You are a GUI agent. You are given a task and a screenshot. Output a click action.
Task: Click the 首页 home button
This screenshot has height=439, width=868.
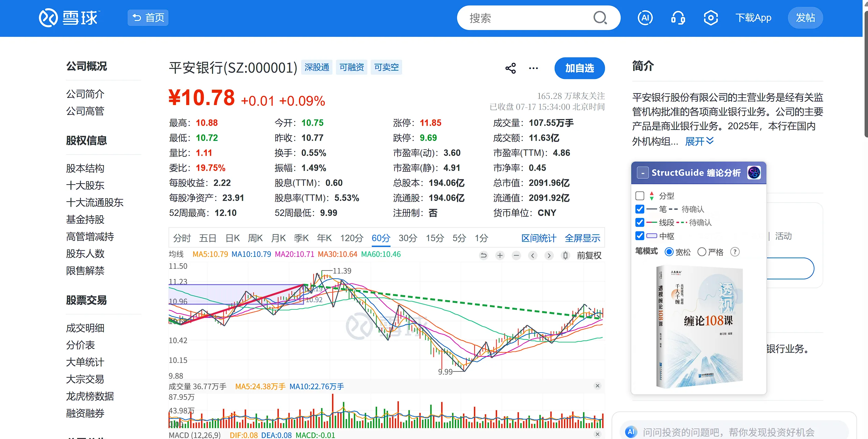tap(148, 18)
